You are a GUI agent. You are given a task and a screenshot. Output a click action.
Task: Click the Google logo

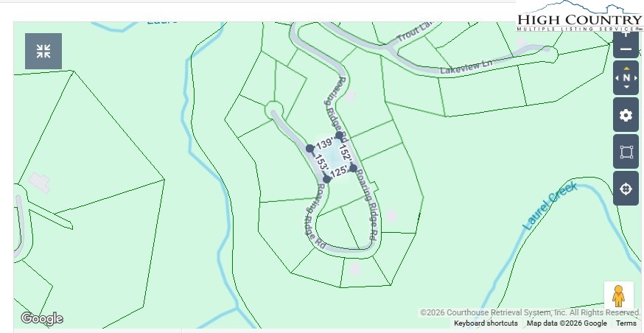(x=41, y=318)
